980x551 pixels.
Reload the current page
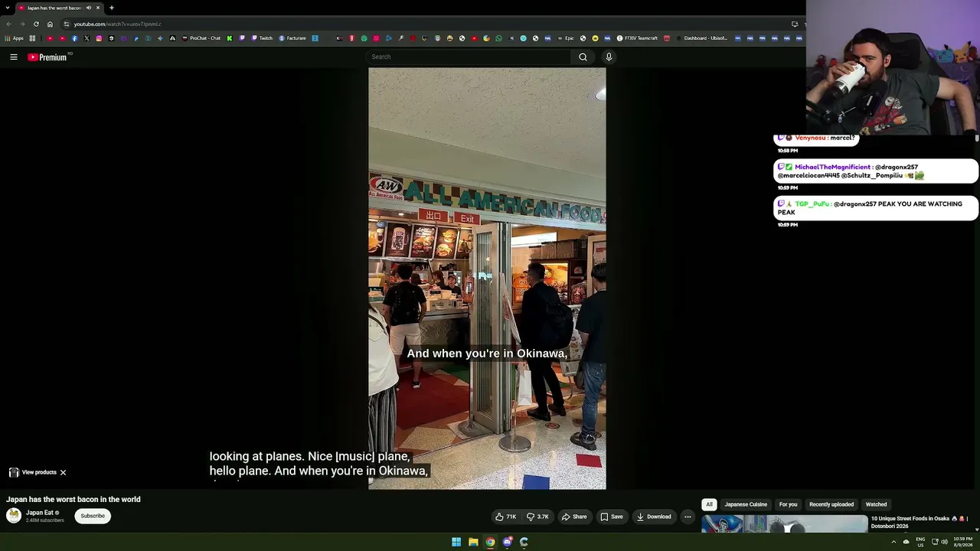36,24
